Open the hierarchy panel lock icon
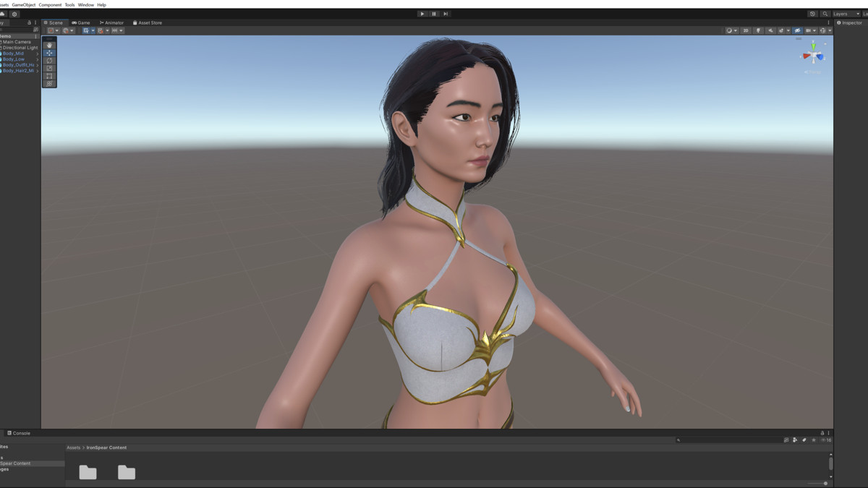Screen dimensions: 868x488 [x=29, y=22]
